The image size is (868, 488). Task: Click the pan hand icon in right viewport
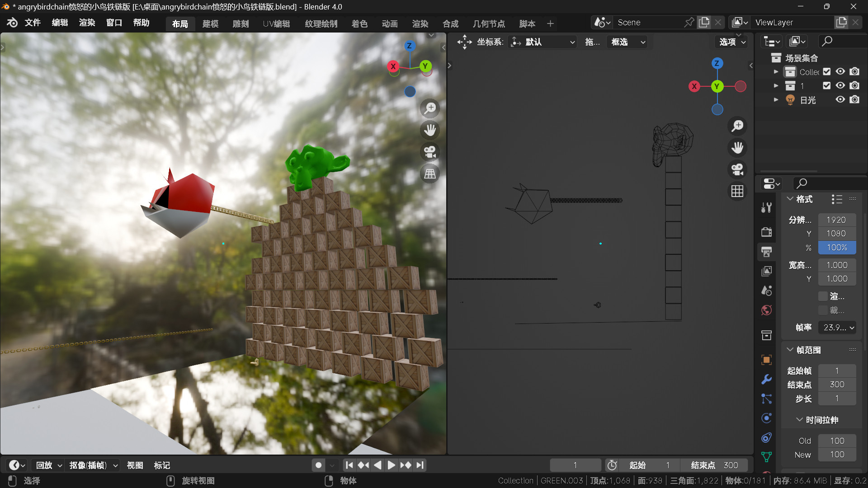[x=737, y=148]
